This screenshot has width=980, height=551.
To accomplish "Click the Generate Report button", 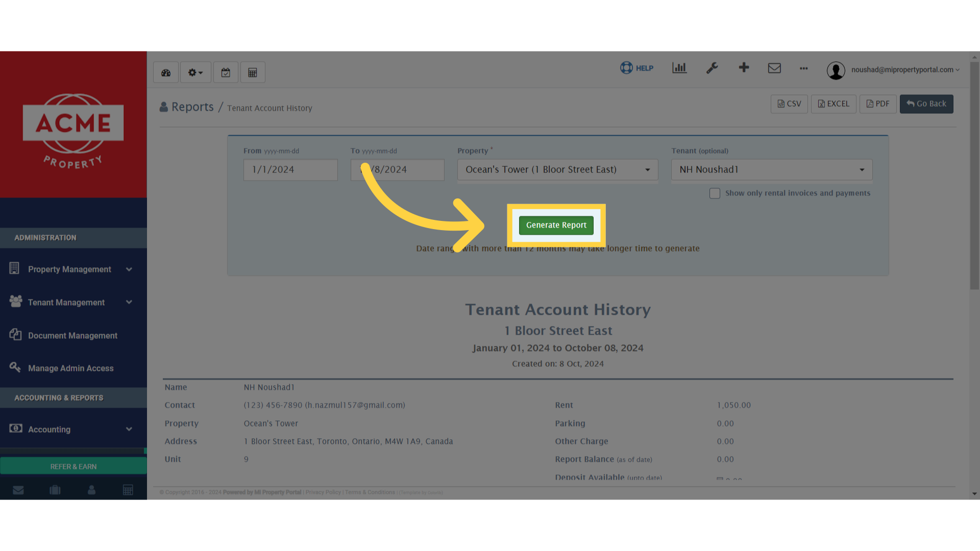I will pos(556,225).
